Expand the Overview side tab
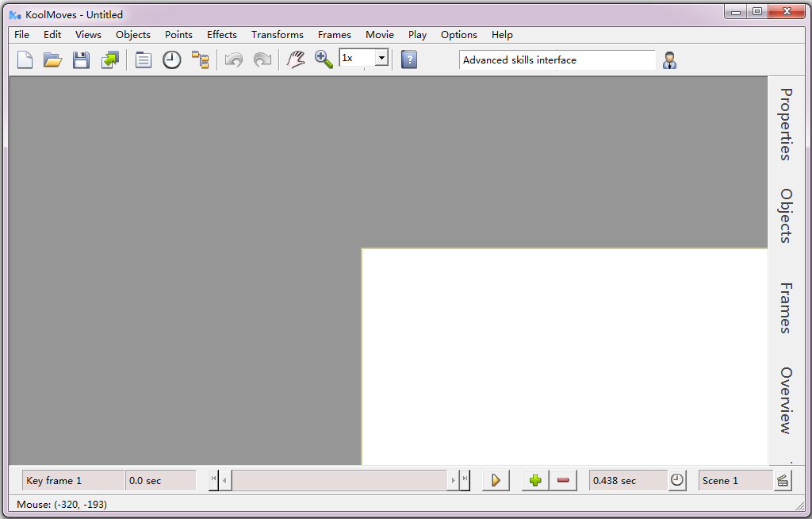Viewport: 812px width, 519px height. tap(786, 400)
